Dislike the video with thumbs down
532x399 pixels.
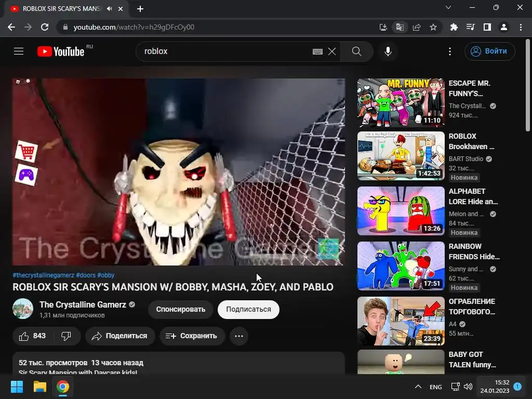click(66, 336)
